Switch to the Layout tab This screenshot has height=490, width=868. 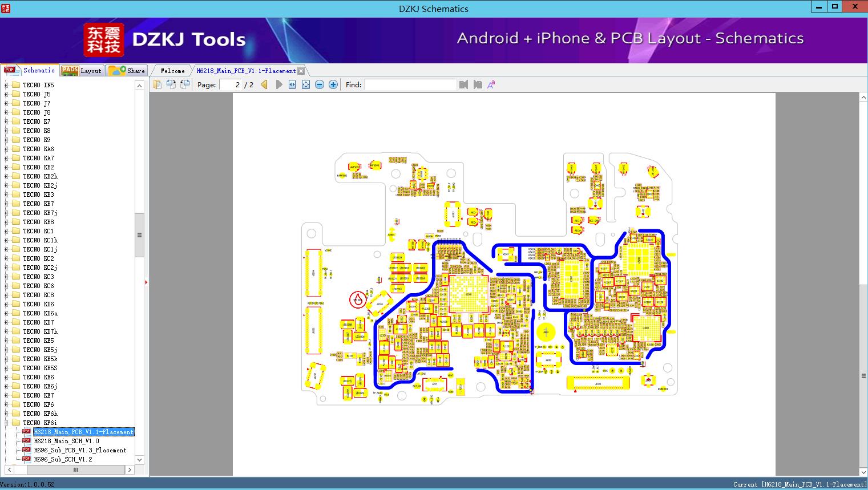[x=82, y=70]
